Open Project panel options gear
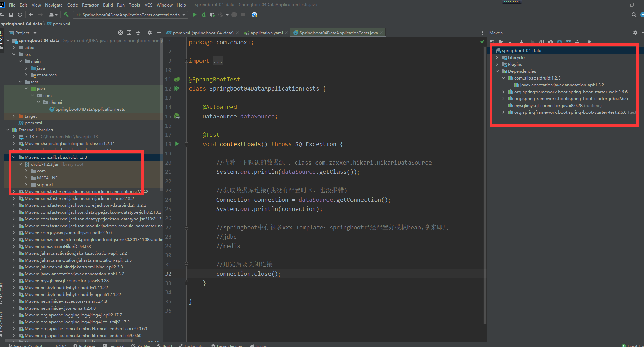Image resolution: width=644 pixels, height=347 pixels. [149, 33]
